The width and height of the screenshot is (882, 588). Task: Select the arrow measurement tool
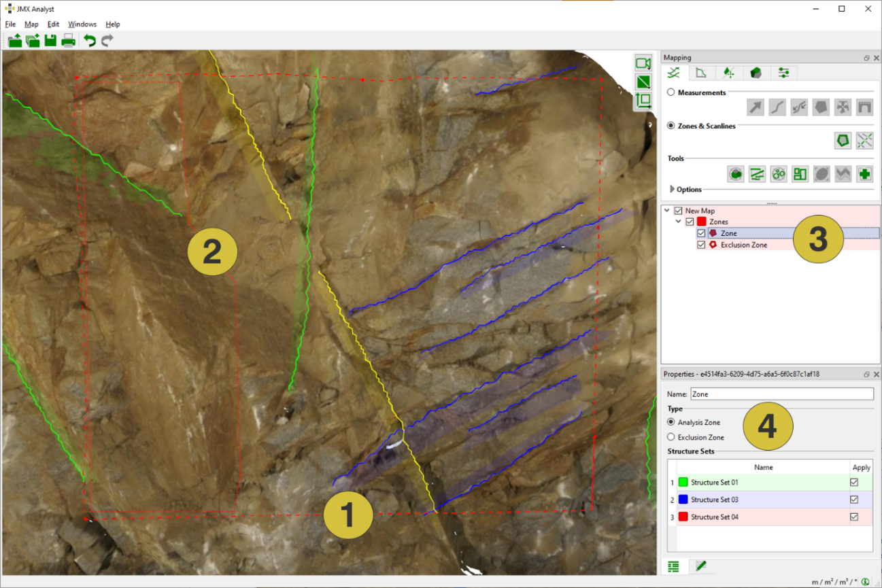pyautogui.click(x=756, y=107)
